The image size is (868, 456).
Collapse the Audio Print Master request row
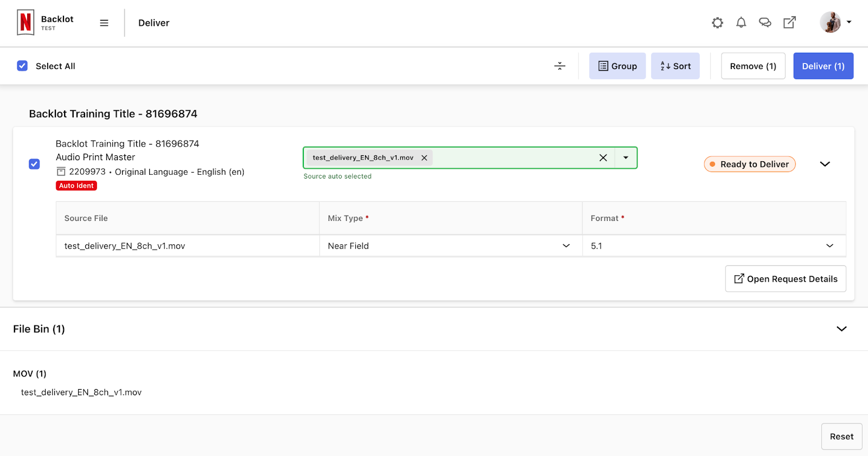click(x=825, y=164)
